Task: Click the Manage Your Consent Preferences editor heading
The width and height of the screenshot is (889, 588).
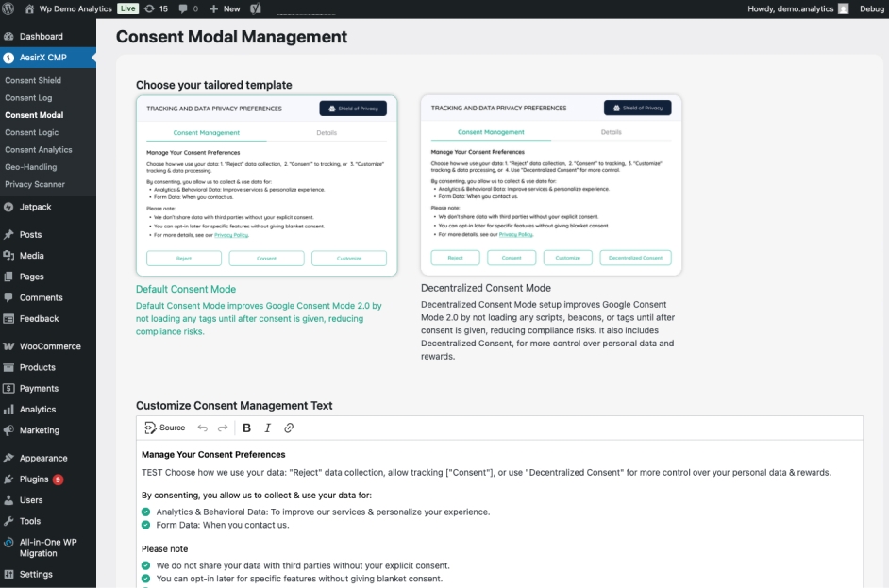Action: (213, 455)
